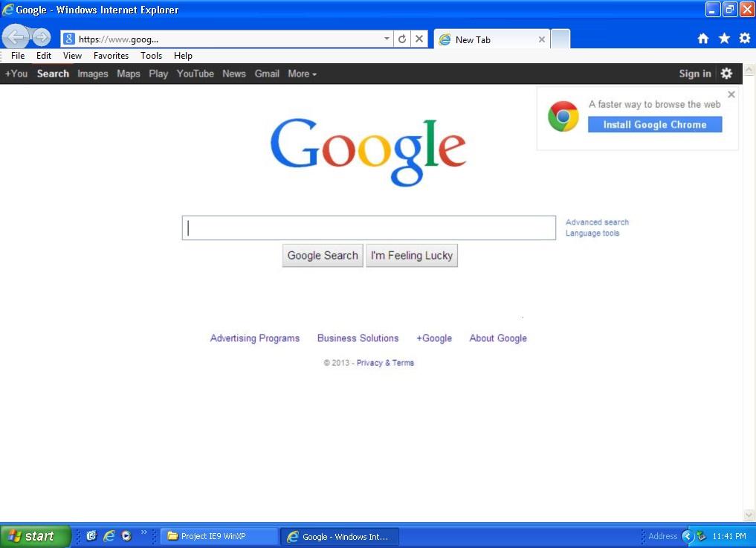Refresh the page with reload icon
Viewport: 756px width, 548px height.
402,39
